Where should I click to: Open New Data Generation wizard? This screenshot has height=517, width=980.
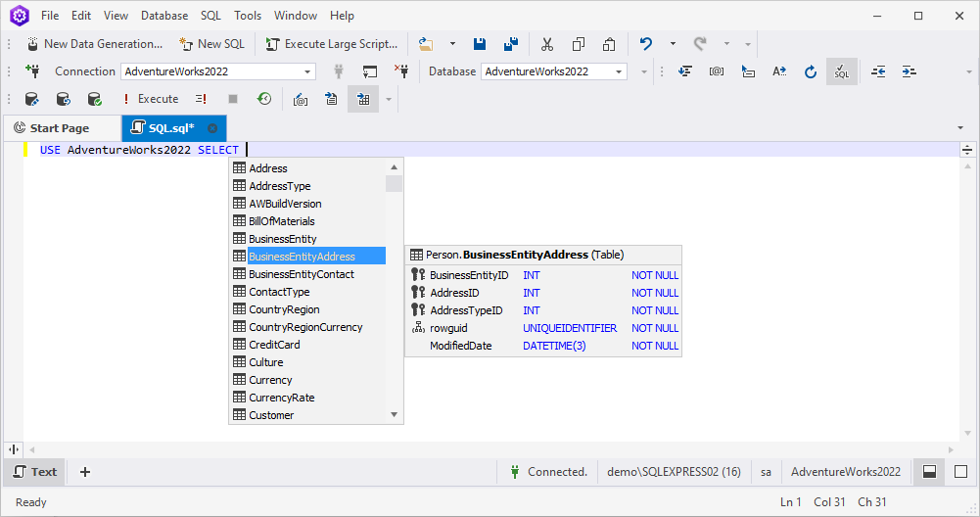point(95,44)
